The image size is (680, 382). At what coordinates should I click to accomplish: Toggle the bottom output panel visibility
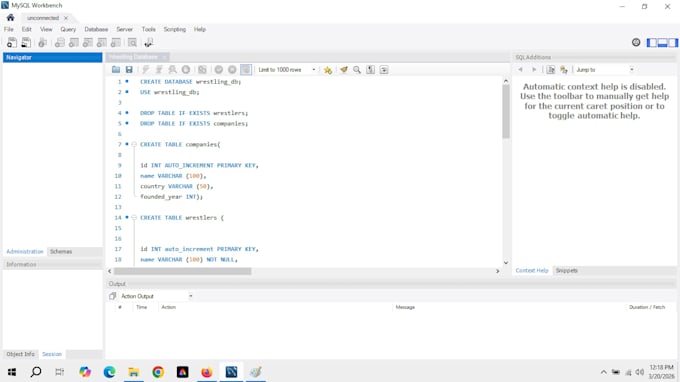662,42
